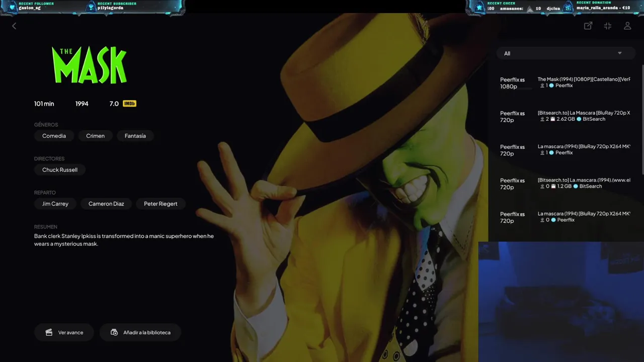
Task: Click the 7.0 rating value
Action: tap(114, 104)
